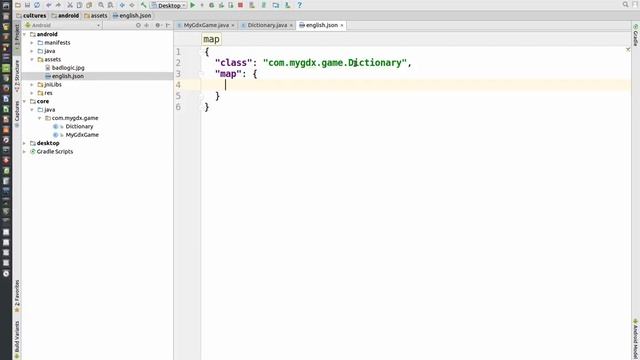The height and width of the screenshot is (360, 640).
Task: Collapse the core module node
Action: coord(25,101)
